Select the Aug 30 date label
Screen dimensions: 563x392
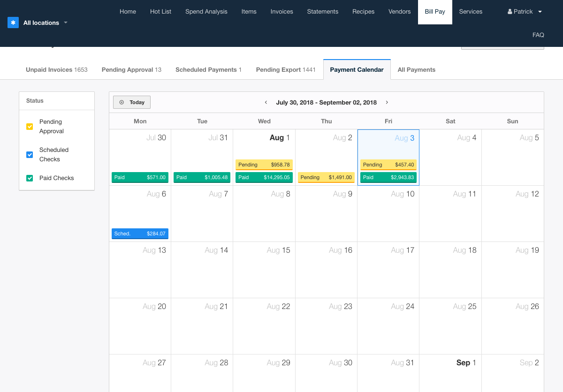coord(341,363)
